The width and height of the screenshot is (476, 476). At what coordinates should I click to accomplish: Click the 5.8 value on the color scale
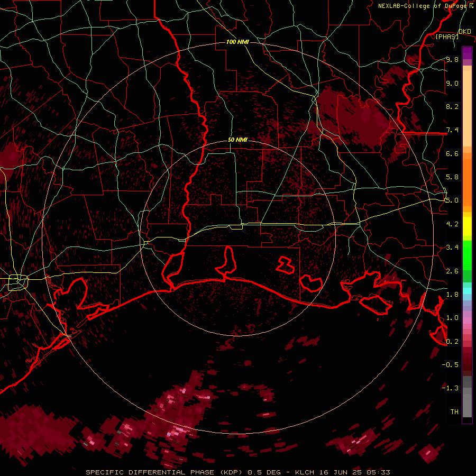pyautogui.click(x=452, y=177)
